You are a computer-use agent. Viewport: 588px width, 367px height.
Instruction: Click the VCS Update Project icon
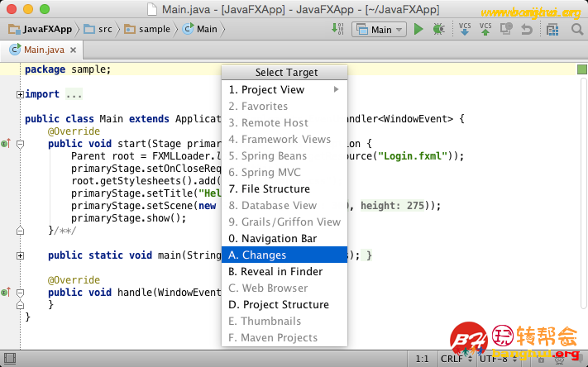click(465, 29)
